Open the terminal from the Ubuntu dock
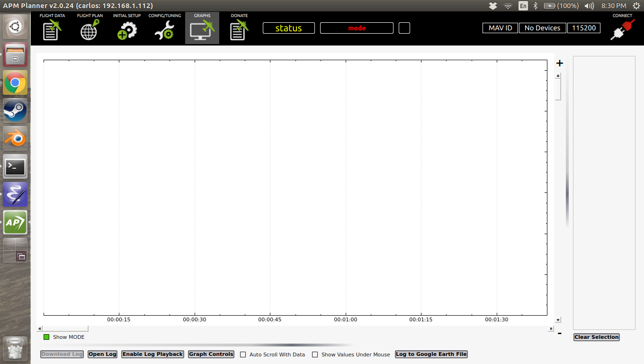644x364 pixels. [15, 166]
